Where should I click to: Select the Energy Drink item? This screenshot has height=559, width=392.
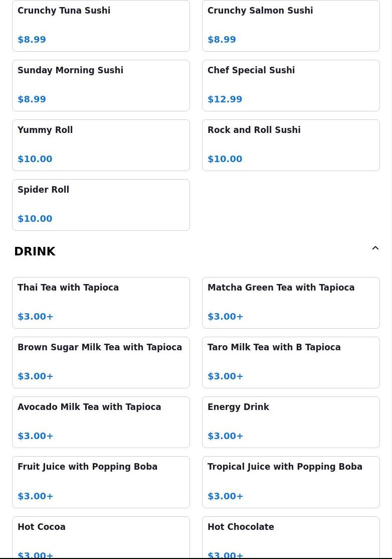point(291,422)
